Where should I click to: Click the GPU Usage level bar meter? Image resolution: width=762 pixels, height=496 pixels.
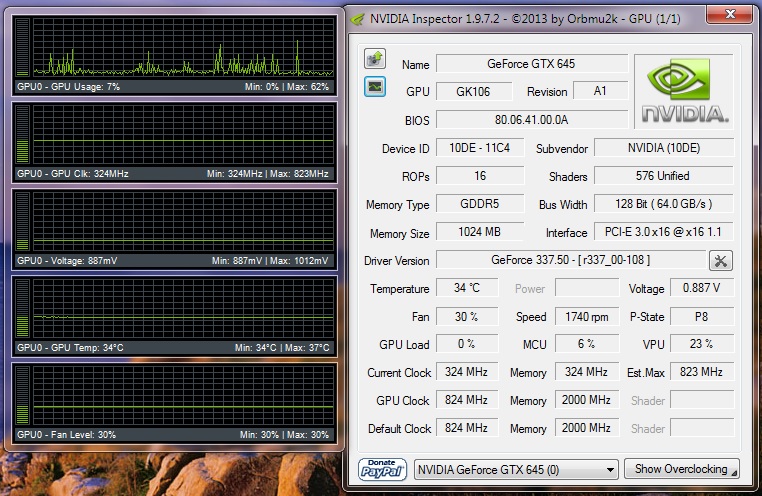pyautogui.click(x=22, y=47)
